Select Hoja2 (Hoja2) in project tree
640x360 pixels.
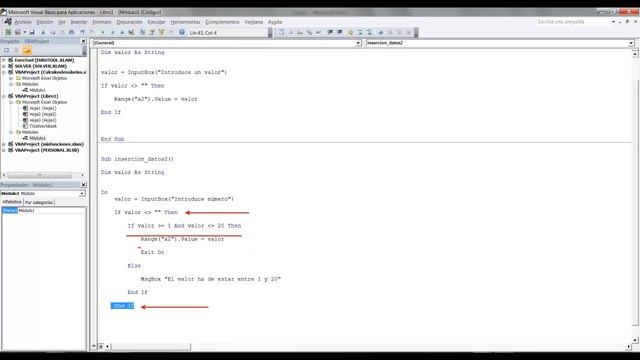[43, 114]
